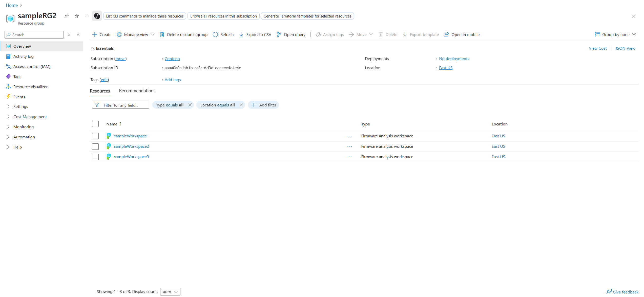Open more options ellipsis beside sampleRG2 title
Image resolution: width=644 pixels, height=297 pixels.
[87, 16]
